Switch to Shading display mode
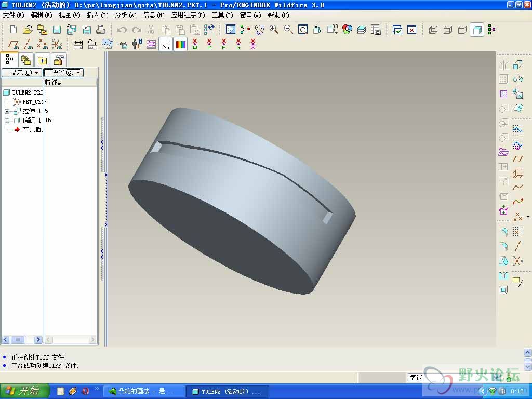The image size is (532, 399). 477,30
